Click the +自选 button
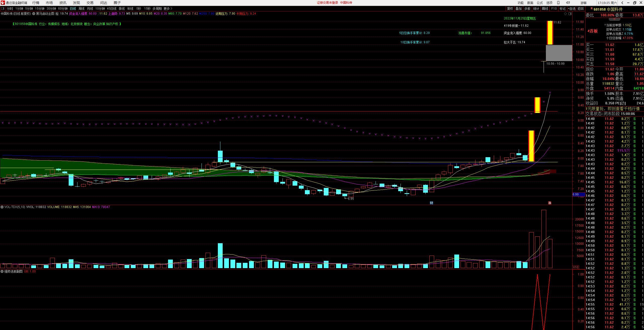644x330 pixels. 572,9
